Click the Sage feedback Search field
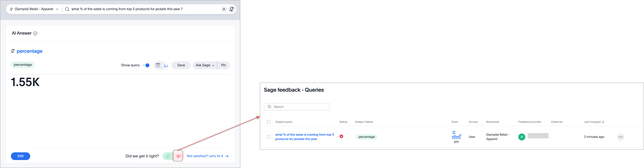The image size is (644, 168). [297, 107]
